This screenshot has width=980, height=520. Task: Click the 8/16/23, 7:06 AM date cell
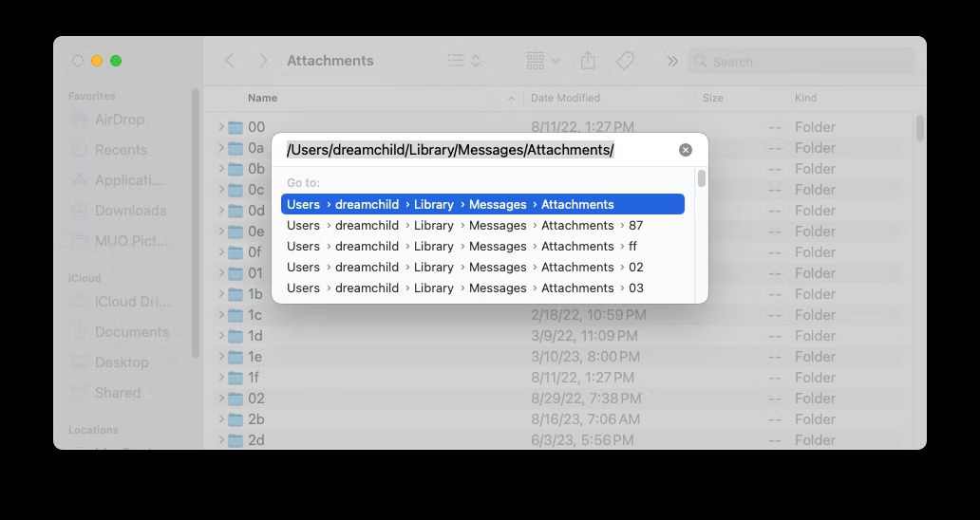point(585,418)
